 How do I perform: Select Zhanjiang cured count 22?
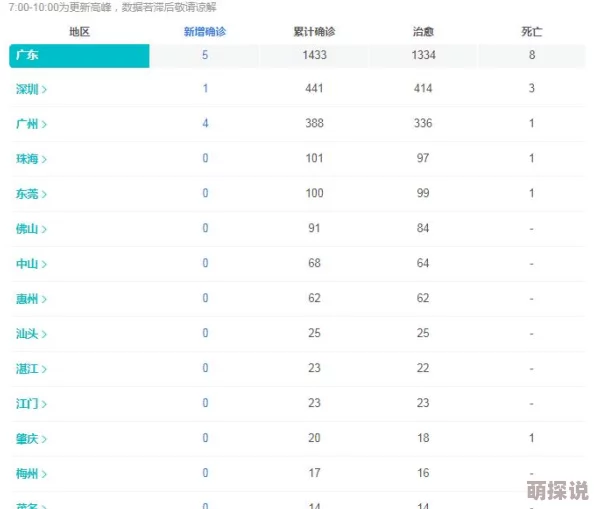pyautogui.click(x=423, y=368)
